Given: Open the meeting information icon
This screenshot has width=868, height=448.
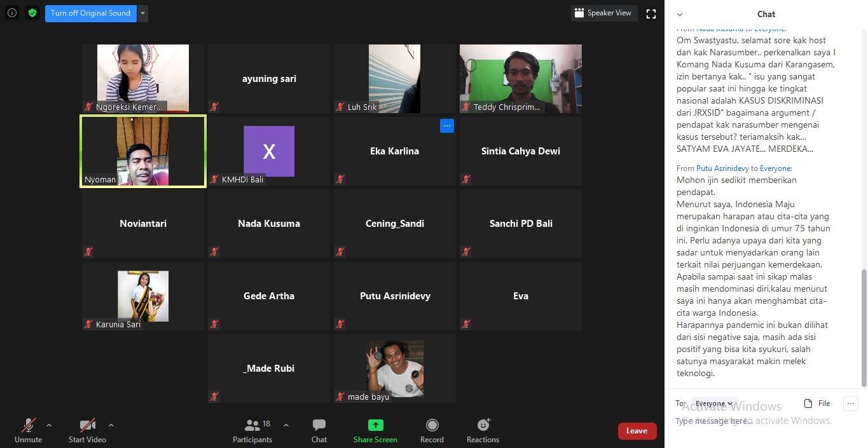Looking at the screenshot, I should tap(12, 13).
